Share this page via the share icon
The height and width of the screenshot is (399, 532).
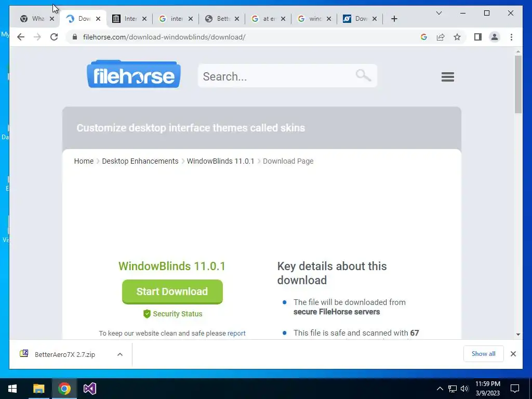click(441, 37)
